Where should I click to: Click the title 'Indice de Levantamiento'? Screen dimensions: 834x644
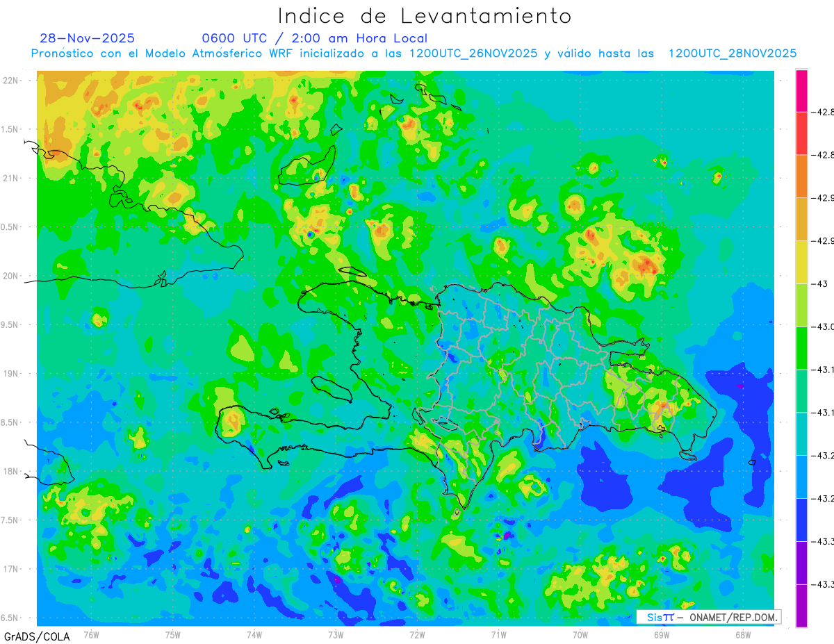pos(425,15)
